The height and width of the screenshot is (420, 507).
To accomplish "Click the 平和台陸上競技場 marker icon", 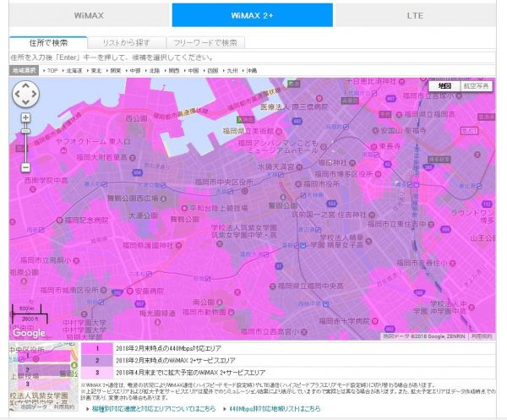I will [x=184, y=208].
